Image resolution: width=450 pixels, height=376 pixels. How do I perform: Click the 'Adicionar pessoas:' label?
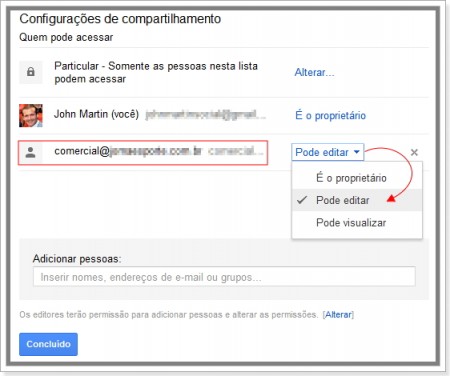coord(77,259)
